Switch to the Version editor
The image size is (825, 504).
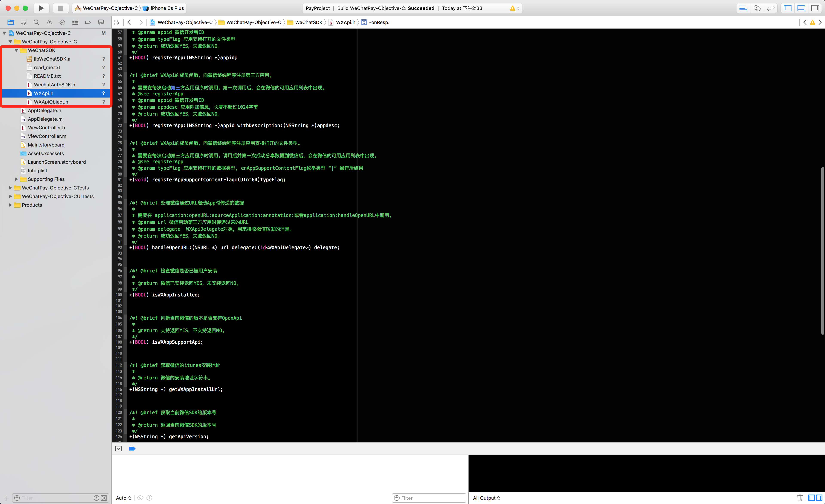[x=770, y=8]
